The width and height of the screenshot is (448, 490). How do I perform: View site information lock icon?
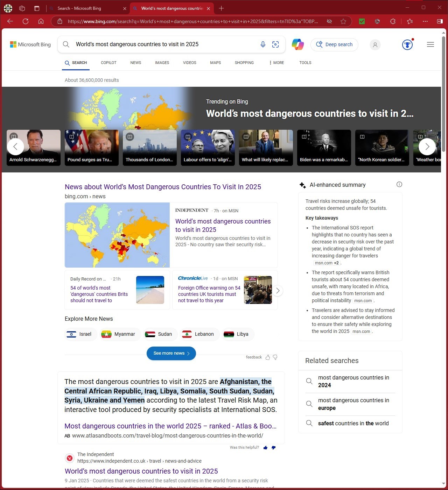60,21
